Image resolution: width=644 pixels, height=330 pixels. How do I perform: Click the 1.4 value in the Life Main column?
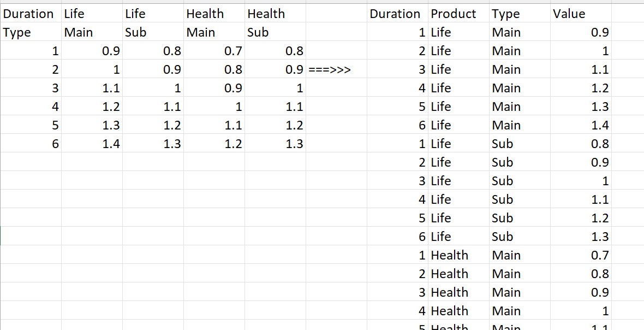point(111,144)
